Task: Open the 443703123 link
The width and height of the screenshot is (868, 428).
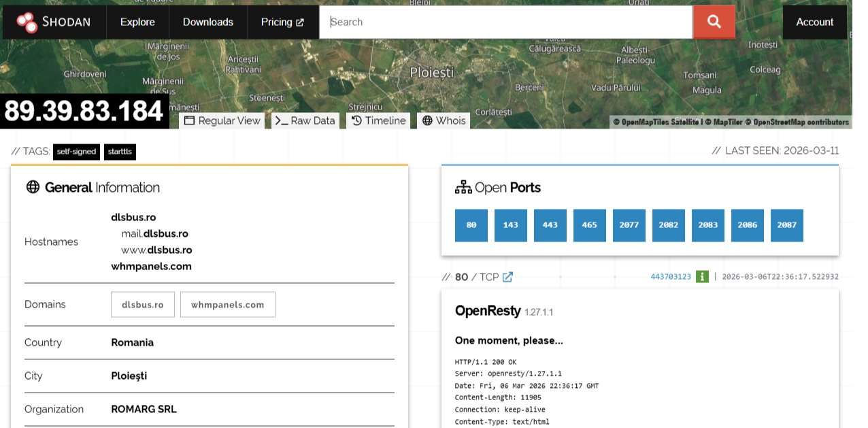Action: click(671, 277)
